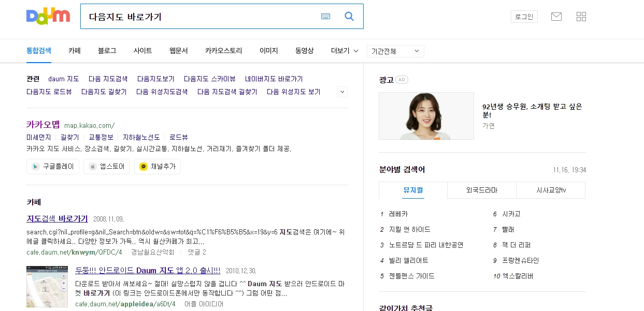The width and height of the screenshot is (644, 311).
Task: Open the 안드로이드 Daum 지도 앱 post
Action: point(148,271)
